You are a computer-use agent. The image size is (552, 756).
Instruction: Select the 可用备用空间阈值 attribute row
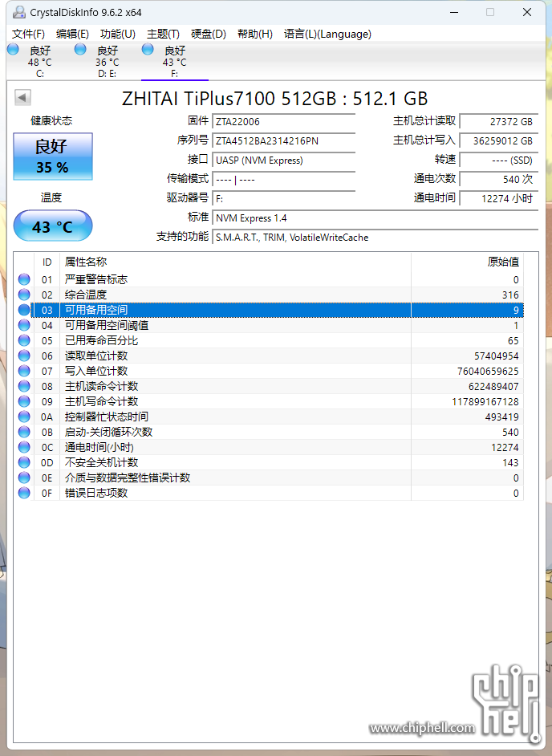tap(269, 325)
